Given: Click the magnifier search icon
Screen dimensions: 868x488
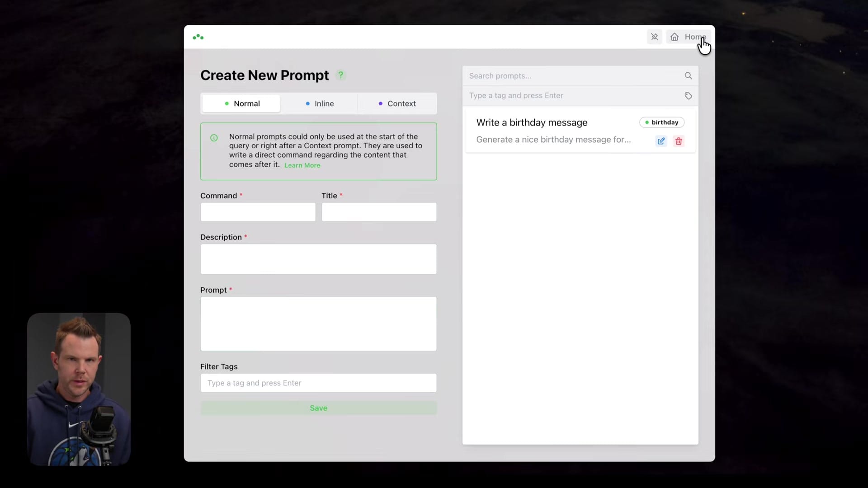Looking at the screenshot, I should (688, 76).
